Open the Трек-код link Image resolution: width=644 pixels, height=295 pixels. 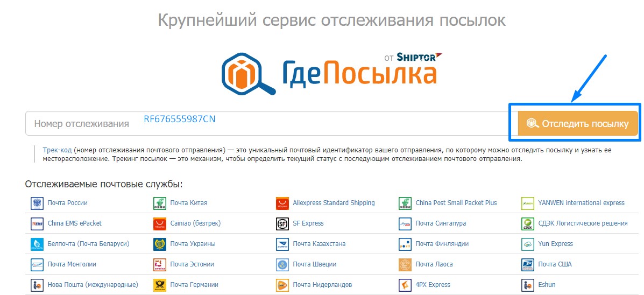pos(58,150)
